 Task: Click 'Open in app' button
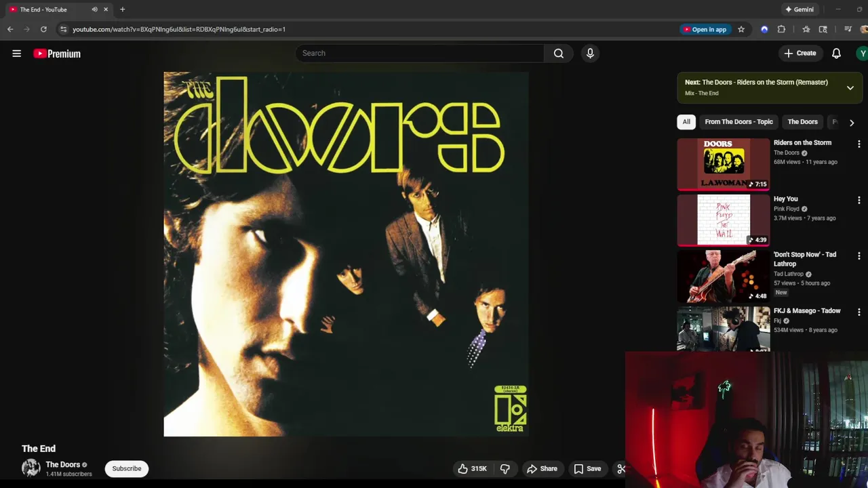point(705,29)
